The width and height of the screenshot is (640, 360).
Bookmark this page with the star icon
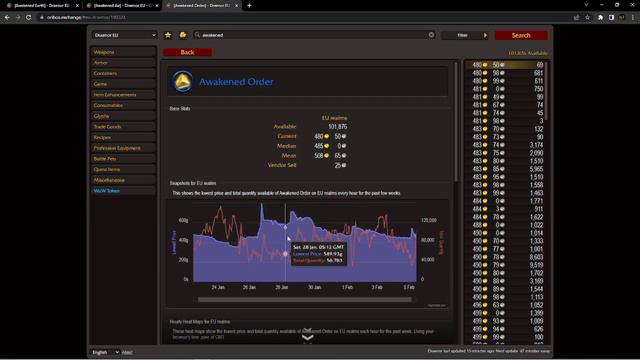pyautogui.click(x=587, y=17)
